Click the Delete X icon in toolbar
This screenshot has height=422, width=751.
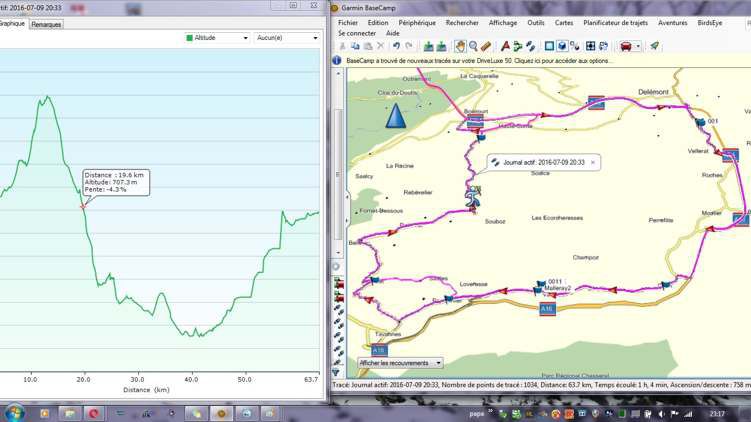tap(381, 46)
